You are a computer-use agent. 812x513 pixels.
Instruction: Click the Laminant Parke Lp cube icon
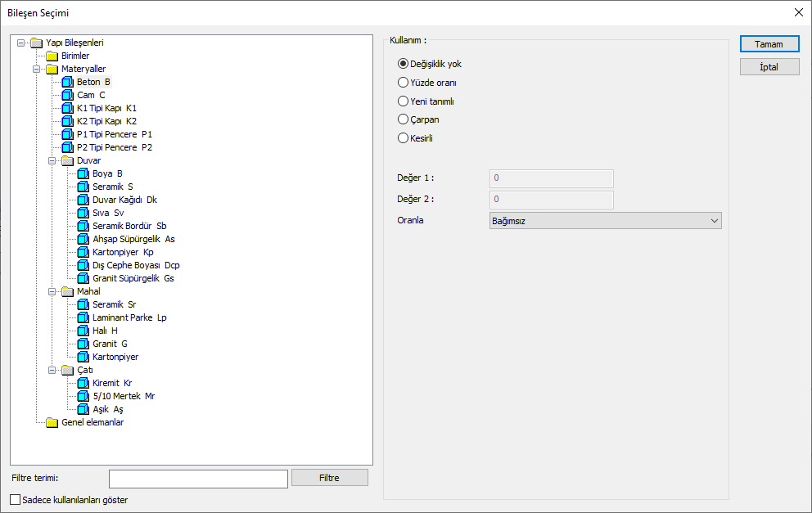pyautogui.click(x=83, y=317)
